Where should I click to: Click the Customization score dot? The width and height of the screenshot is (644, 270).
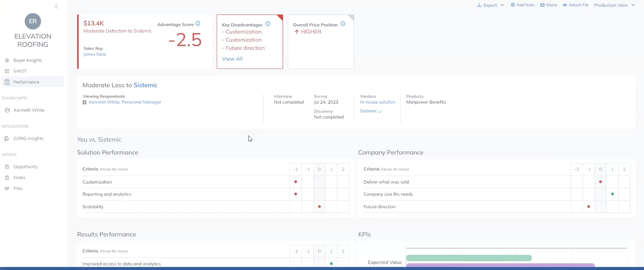tap(296, 182)
